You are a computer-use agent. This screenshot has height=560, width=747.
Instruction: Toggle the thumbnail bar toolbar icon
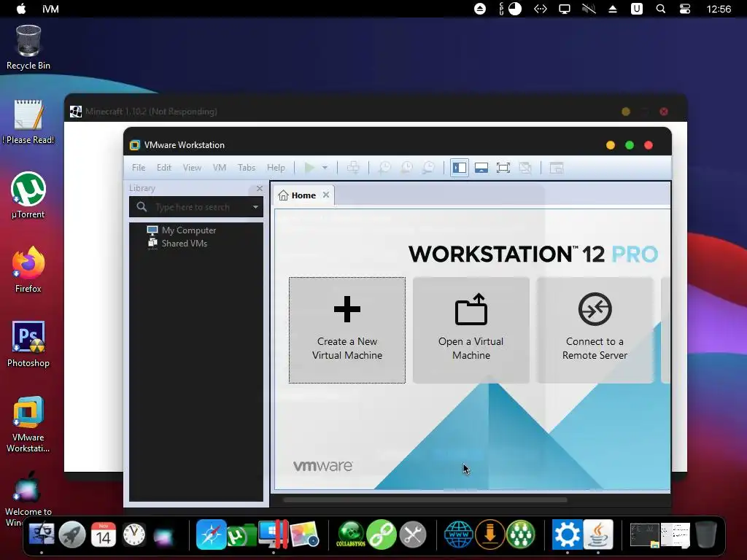(x=481, y=168)
